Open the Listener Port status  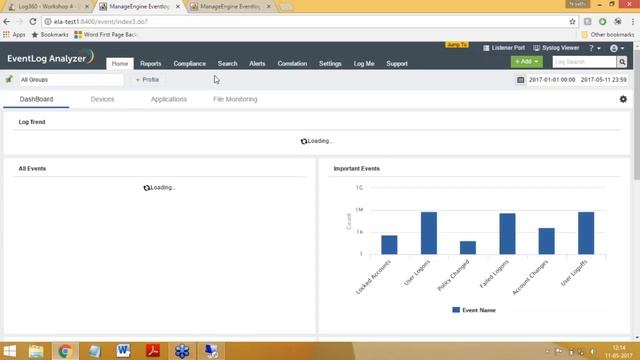click(x=504, y=48)
